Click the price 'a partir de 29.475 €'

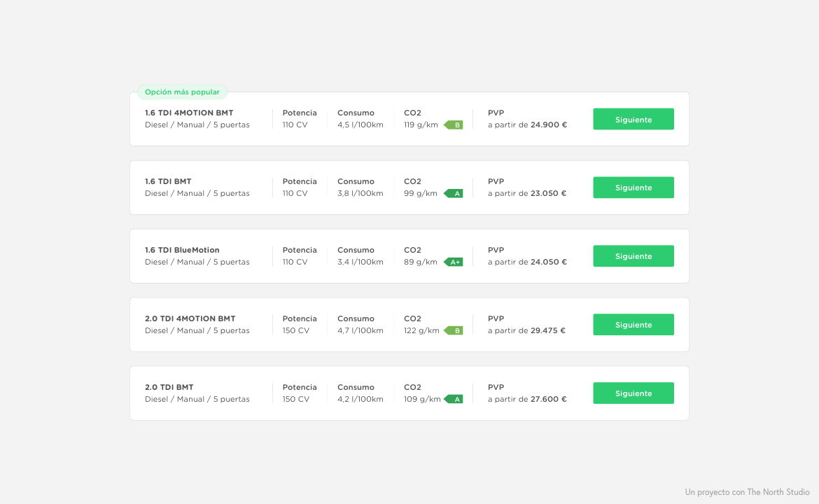click(526, 330)
